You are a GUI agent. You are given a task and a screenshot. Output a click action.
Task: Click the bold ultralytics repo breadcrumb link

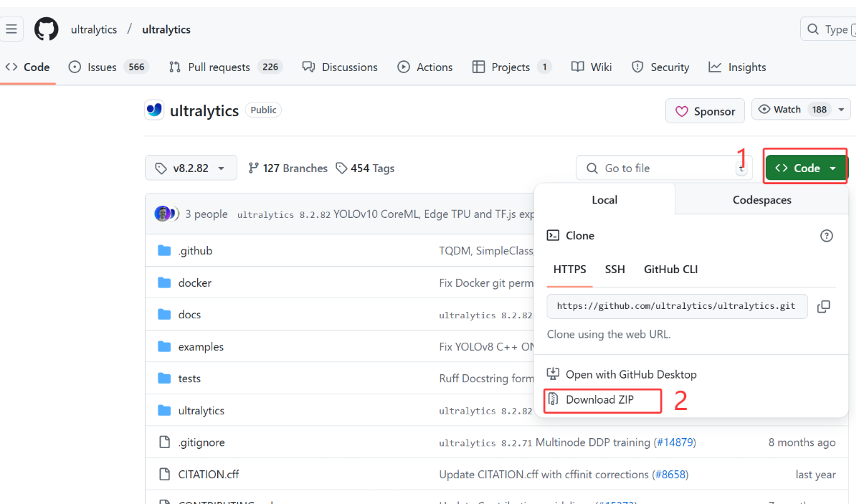(x=166, y=29)
